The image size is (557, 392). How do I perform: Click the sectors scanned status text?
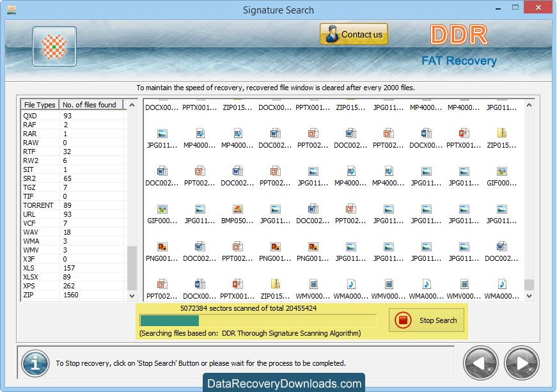[x=248, y=308]
